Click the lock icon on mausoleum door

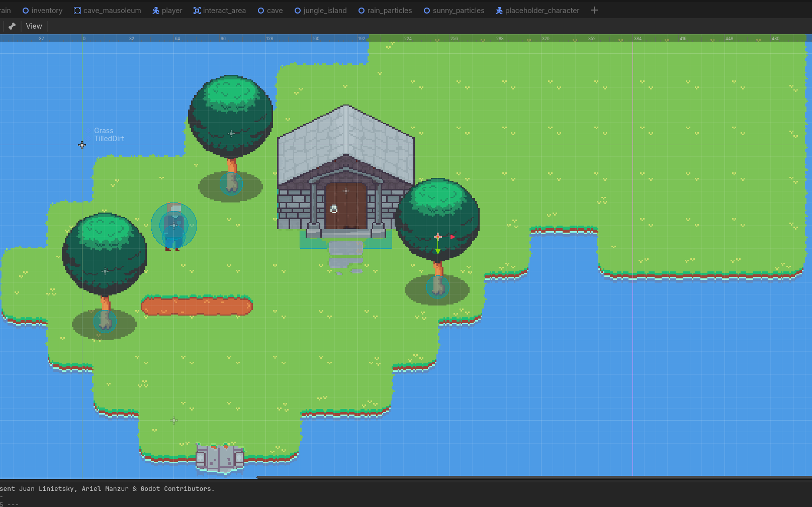334,209
